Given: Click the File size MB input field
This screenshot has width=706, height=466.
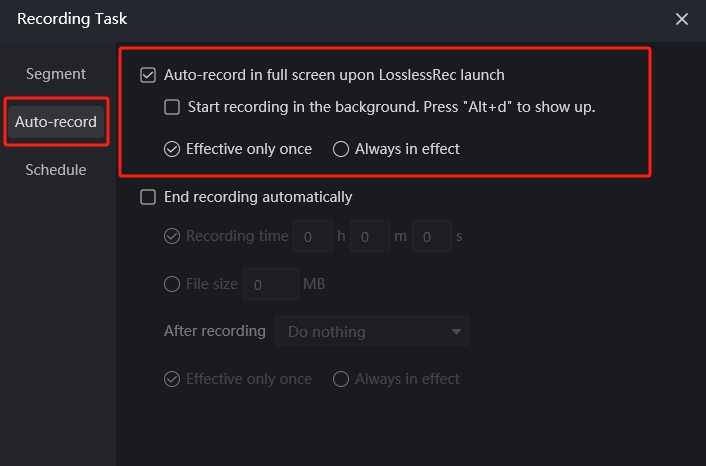Looking at the screenshot, I should point(271,284).
